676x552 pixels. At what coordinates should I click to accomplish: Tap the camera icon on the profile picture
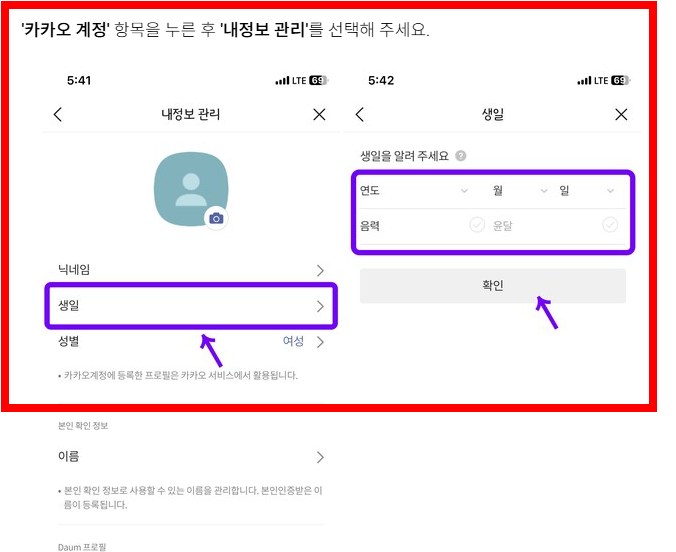click(216, 219)
